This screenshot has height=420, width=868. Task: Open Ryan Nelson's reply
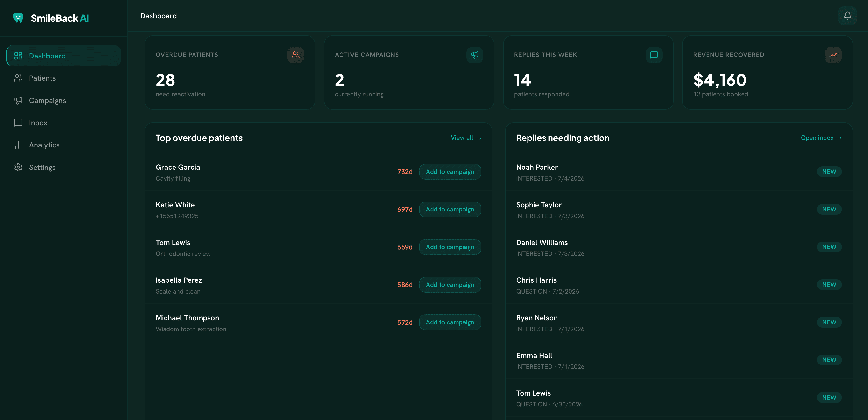[679, 323]
